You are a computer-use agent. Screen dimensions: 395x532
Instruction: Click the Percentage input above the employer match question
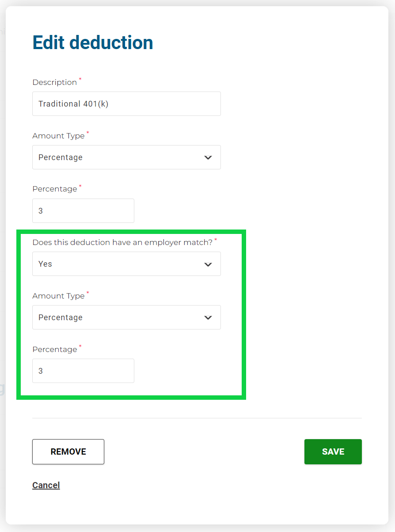83,211
